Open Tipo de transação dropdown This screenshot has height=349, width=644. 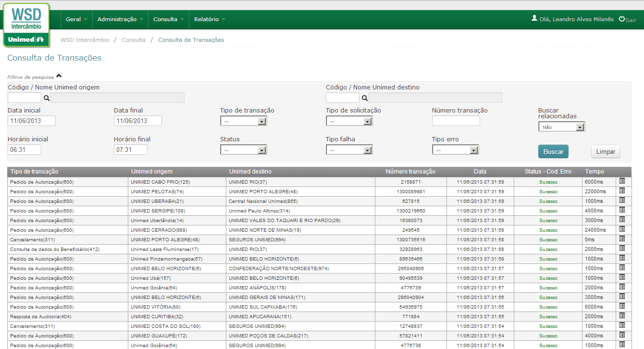point(244,121)
